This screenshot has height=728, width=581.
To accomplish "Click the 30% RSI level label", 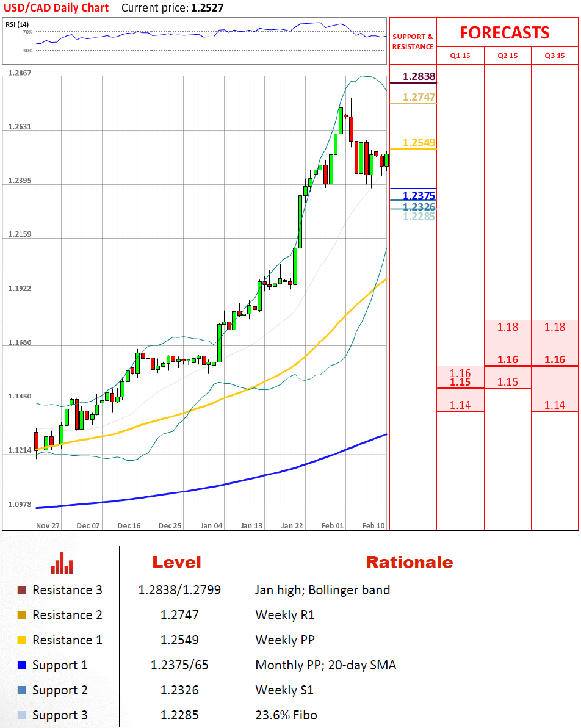I will click(28, 51).
